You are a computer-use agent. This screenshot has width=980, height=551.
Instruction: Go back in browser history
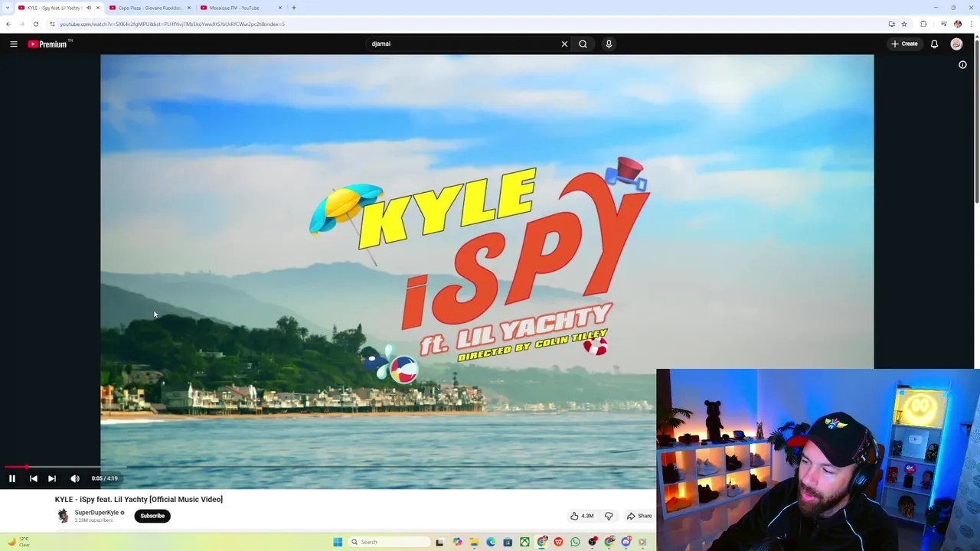coord(8,24)
